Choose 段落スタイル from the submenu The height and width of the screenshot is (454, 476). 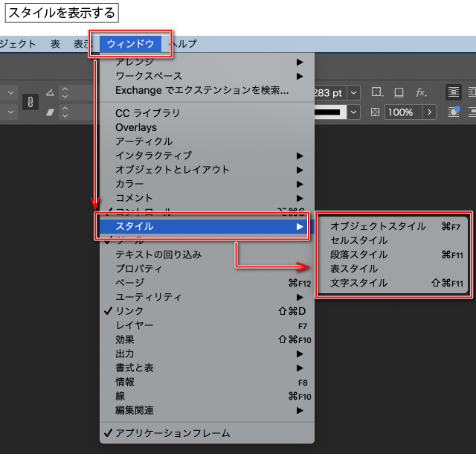click(x=393, y=255)
